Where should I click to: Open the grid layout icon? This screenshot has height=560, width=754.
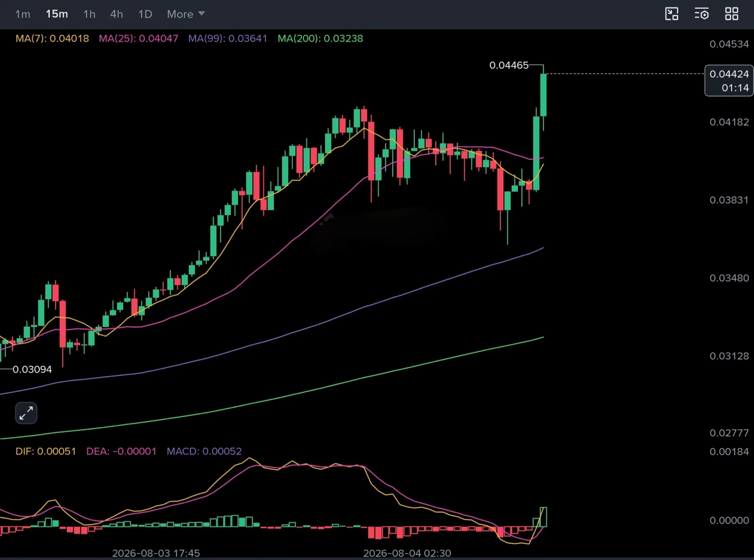732,14
